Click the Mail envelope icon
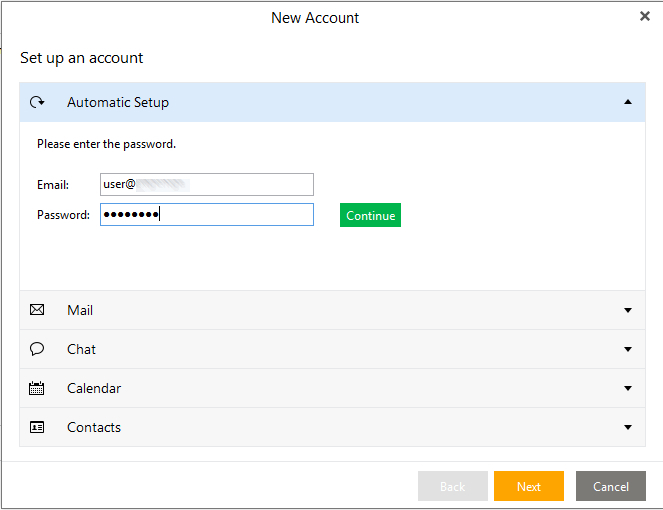 (37, 310)
